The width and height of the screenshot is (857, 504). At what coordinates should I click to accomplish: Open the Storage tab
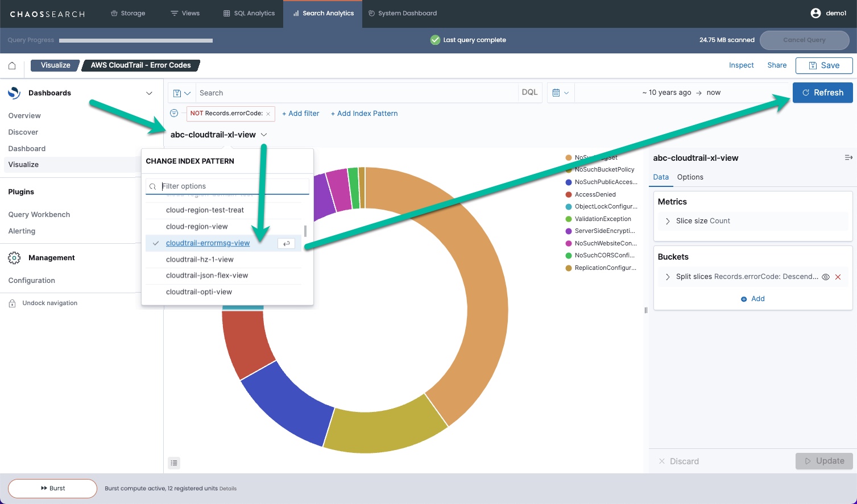128,13
